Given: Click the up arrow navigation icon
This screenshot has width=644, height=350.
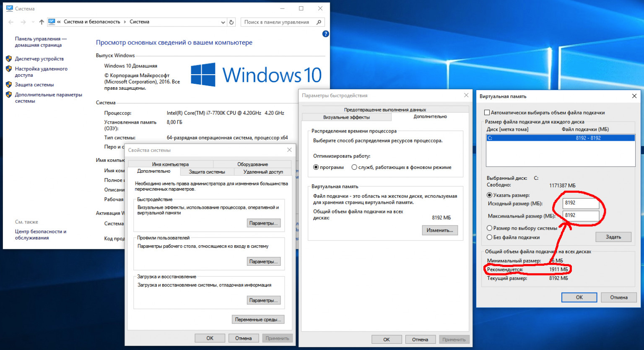Looking at the screenshot, I should pyautogui.click(x=42, y=22).
